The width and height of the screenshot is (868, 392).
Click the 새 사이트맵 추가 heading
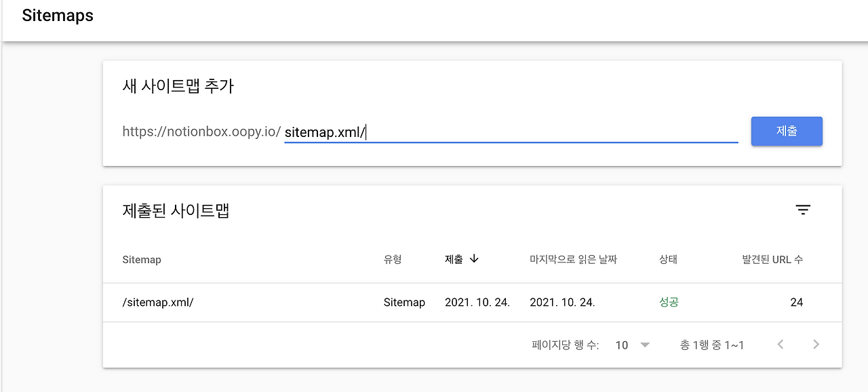(178, 86)
